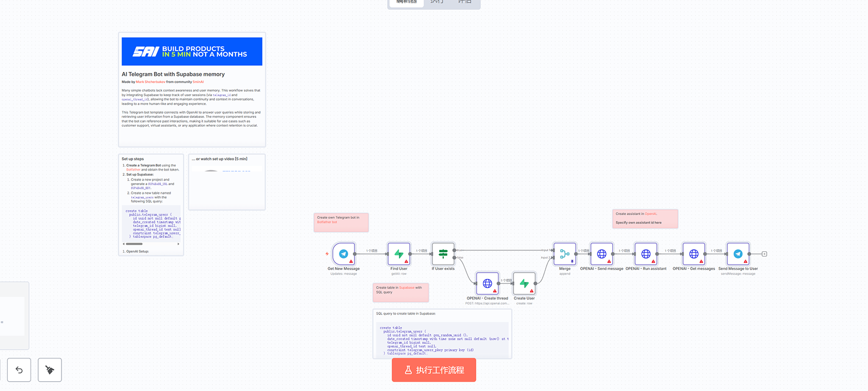The height and width of the screenshot is (391, 868).
Task: Open the OPENAI - Run assistant node
Action: 646,254
